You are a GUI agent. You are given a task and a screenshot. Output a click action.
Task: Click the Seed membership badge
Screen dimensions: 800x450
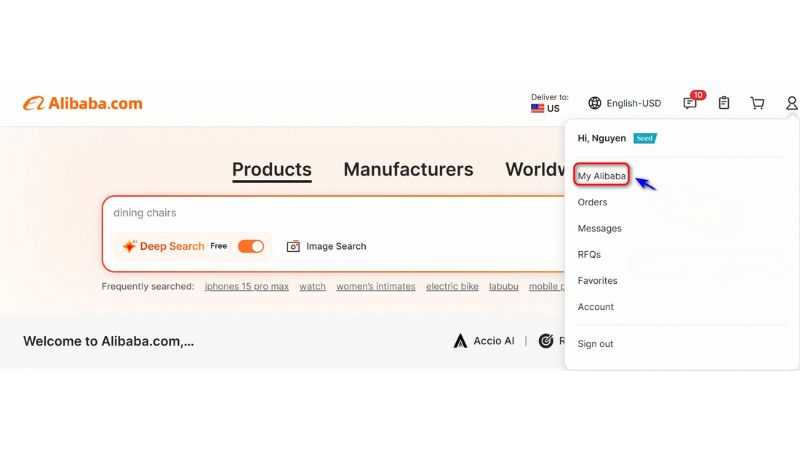[645, 138]
